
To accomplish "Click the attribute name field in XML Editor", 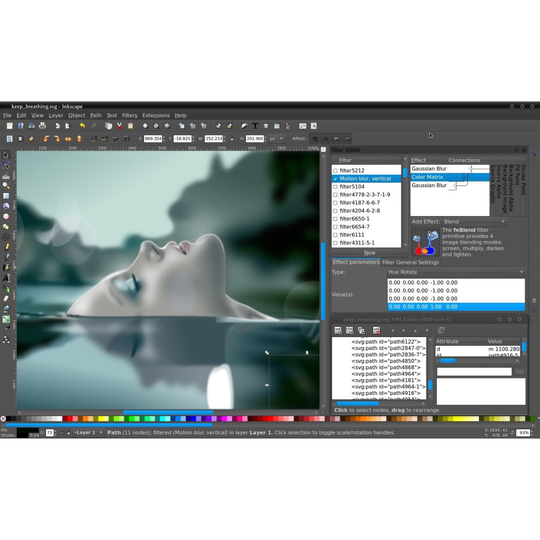I will (474, 372).
